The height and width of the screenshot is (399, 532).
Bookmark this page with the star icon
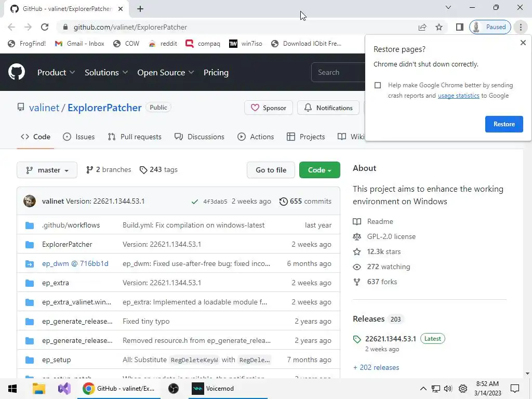(438, 27)
